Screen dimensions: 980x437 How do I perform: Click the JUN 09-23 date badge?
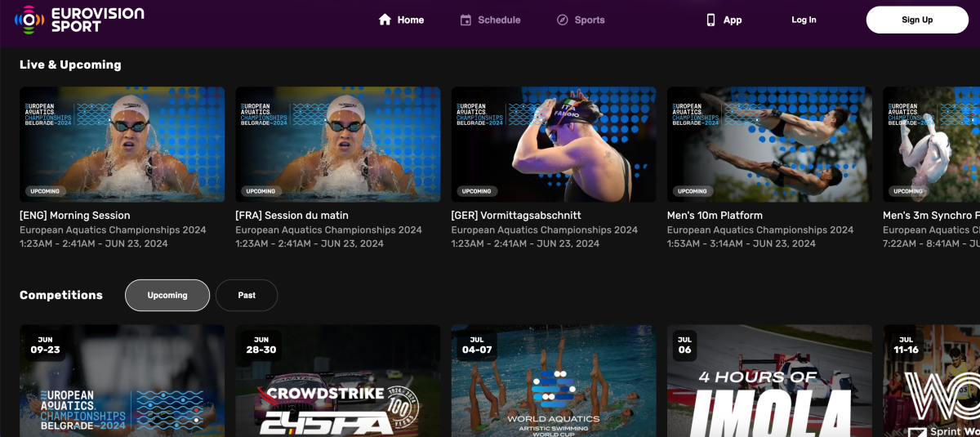coord(45,345)
